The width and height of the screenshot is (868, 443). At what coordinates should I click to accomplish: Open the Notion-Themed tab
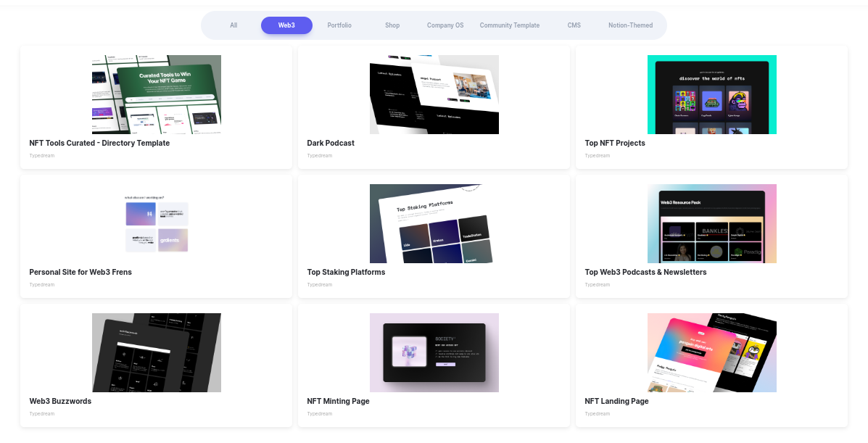(631, 25)
